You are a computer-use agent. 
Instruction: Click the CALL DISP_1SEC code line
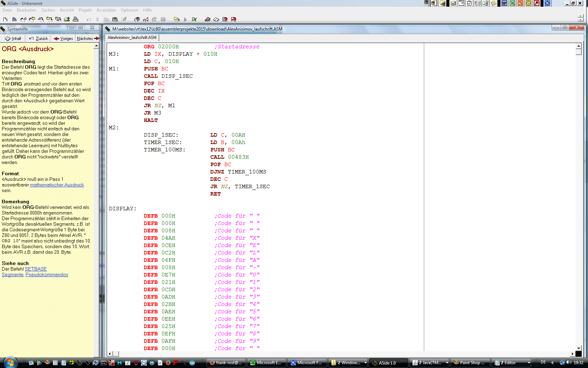(168, 76)
